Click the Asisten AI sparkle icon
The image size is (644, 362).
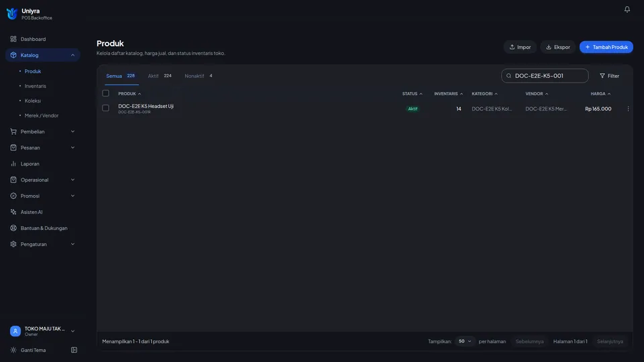pyautogui.click(x=13, y=212)
